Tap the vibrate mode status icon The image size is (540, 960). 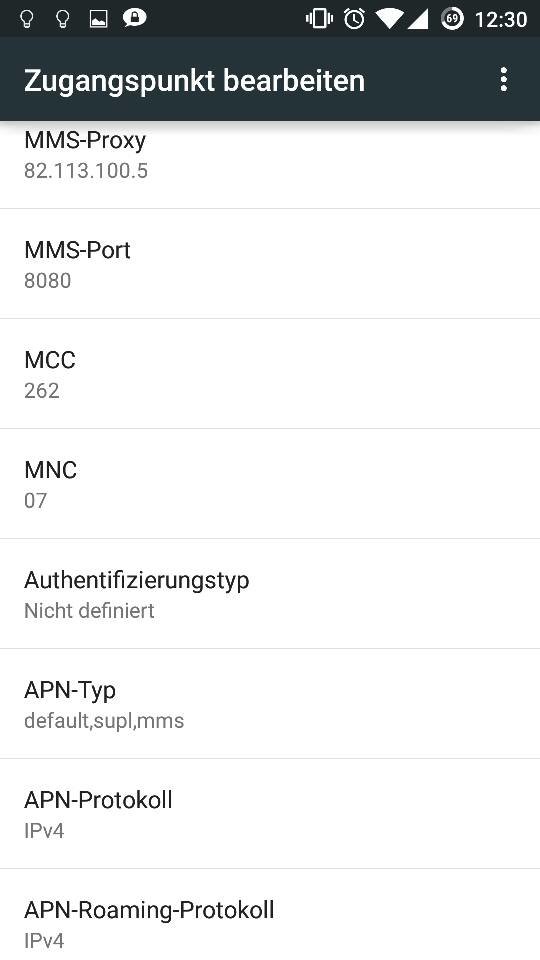318,19
